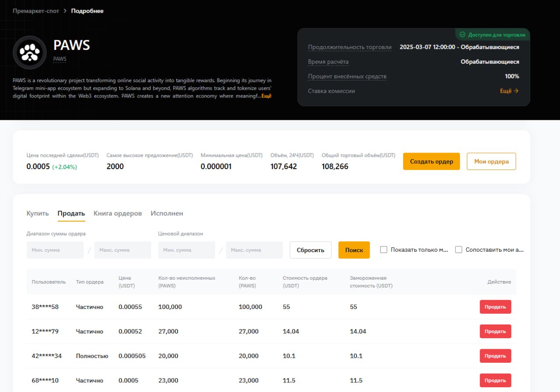Select user cell '68****10'
Screen dimensions: 560x392
(x=45, y=380)
